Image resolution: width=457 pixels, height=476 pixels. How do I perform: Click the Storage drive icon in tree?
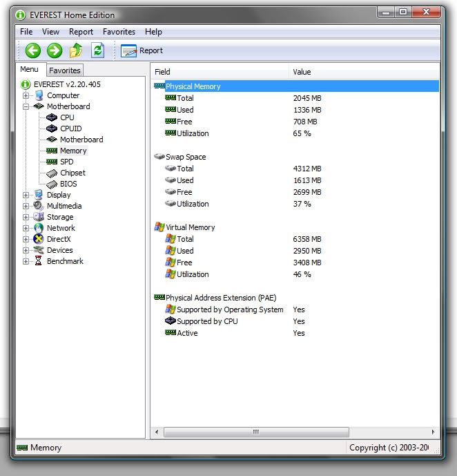point(39,217)
